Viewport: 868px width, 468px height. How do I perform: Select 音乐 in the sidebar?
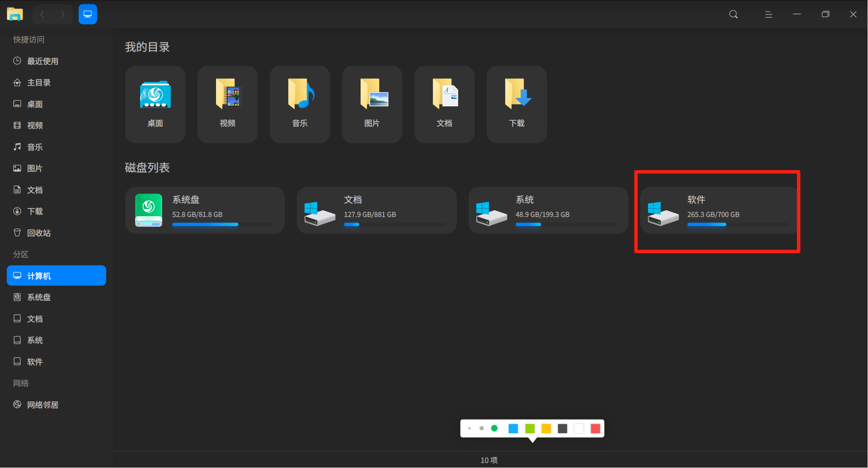[x=56, y=147]
